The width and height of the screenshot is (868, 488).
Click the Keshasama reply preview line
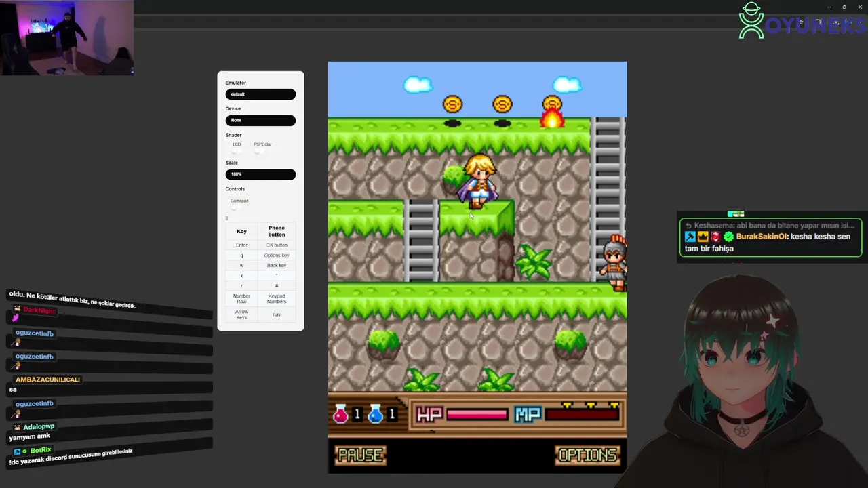[770, 226]
